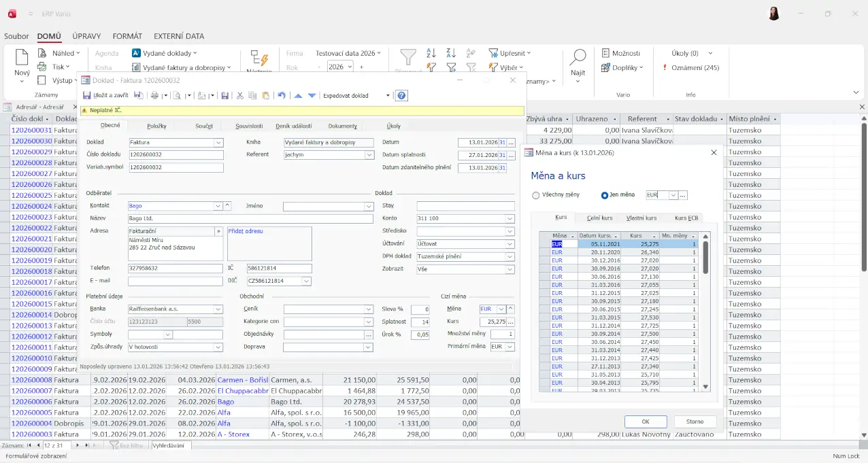Viewport: 868px width, 463px height.
Task: Go to next record with blue down arrow
Action: tap(312, 96)
